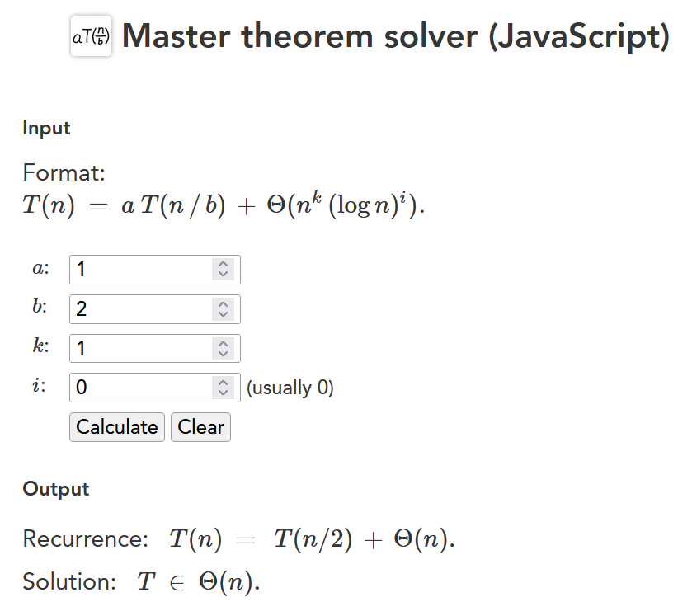The image size is (692, 616).
Task: Decrement the a value using its down arrow
Action: tap(224, 273)
